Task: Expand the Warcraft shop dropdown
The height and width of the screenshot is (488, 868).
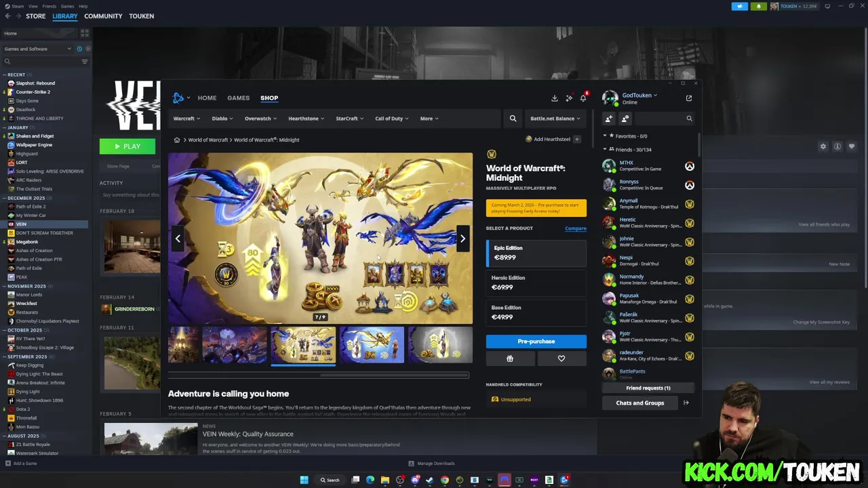Action: (x=186, y=119)
